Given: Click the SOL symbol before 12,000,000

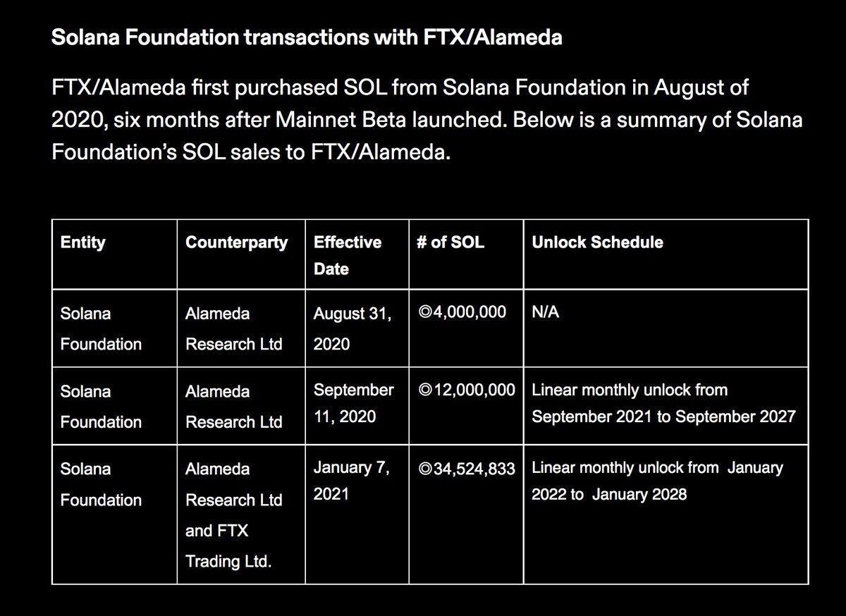Looking at the screenshot, I should click(424, 390).
